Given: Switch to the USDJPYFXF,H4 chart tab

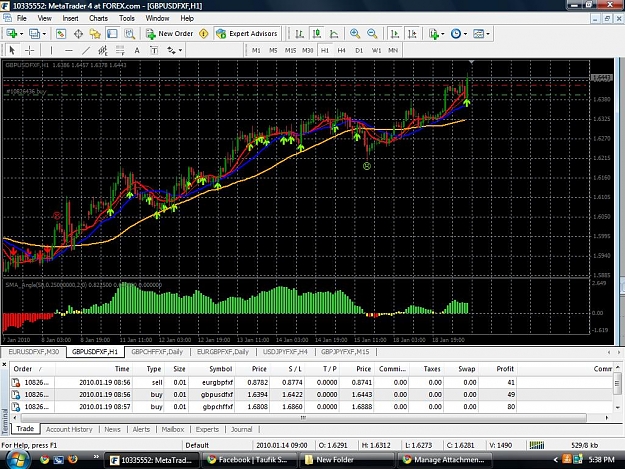Looking at the screenshot, I should click(x=285, y=352).
